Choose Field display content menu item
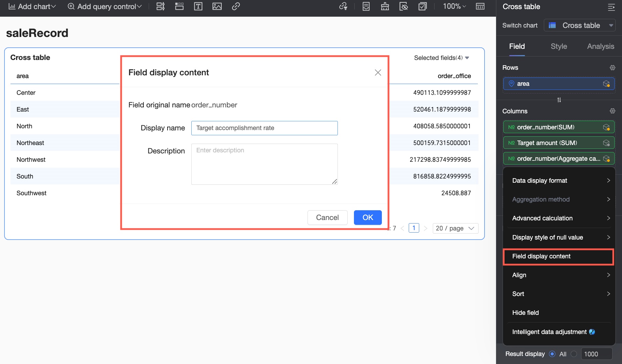The image size is (622, 364). click(x=558, y=257)
